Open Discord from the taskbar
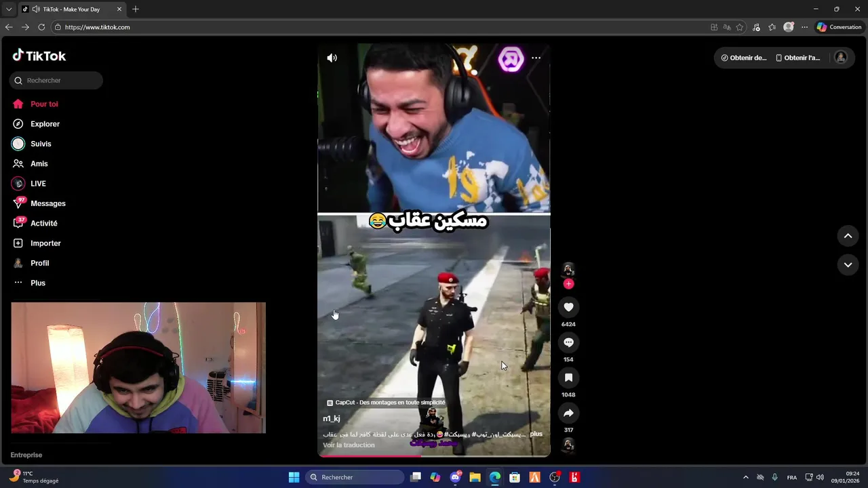Viewport: 868px width, 488px height. point(455,477)
